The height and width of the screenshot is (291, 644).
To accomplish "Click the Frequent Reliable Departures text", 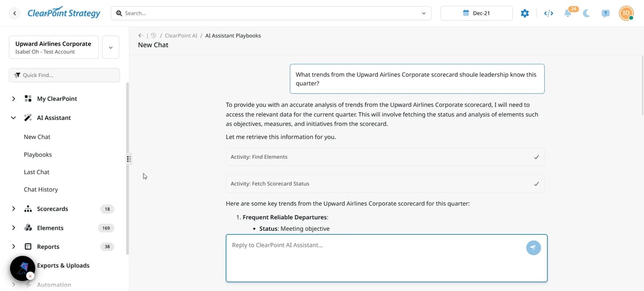I will pos(285,218).
